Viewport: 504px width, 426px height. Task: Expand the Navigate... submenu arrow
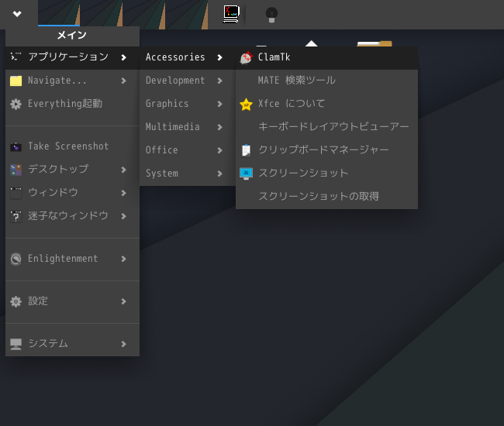pos(124,81)
